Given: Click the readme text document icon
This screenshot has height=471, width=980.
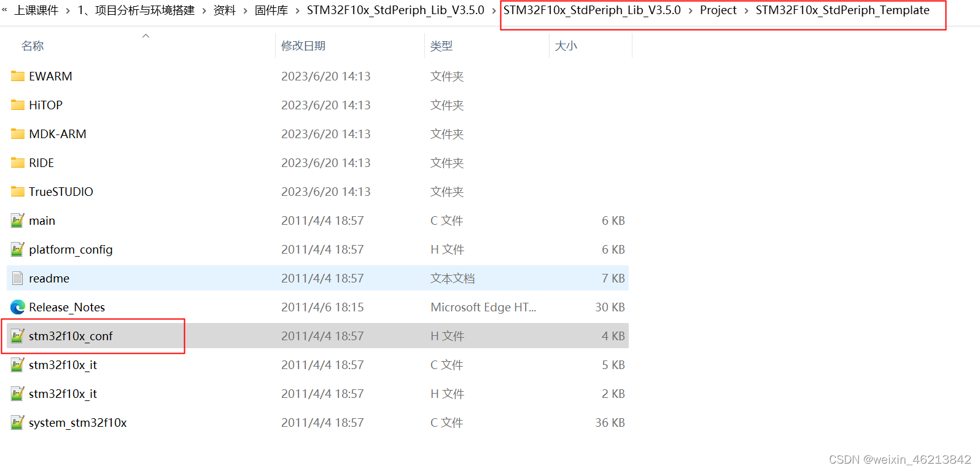Looking at the screenshot, I should (18, 278).
